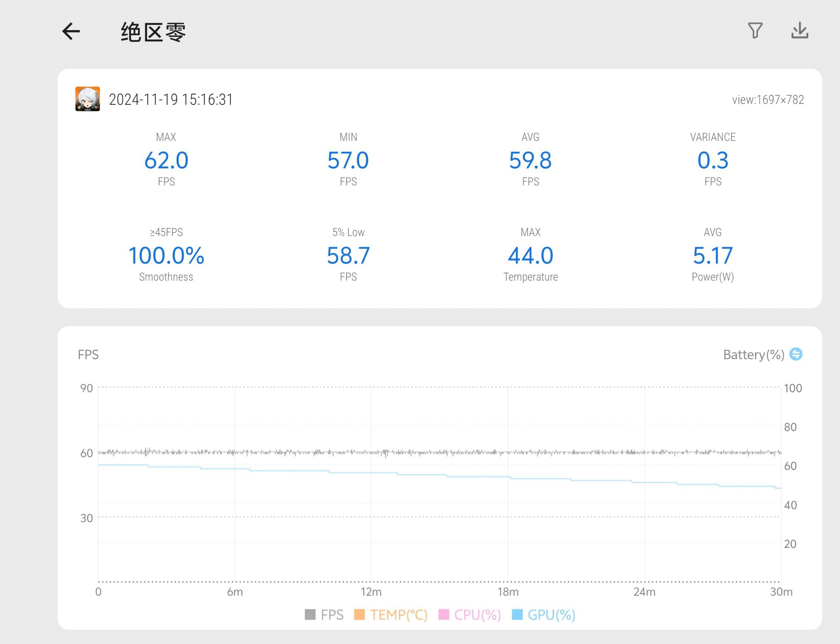
Task: Tap the back arrow icon
Action: pyautogui.click(x=71, y=32)
